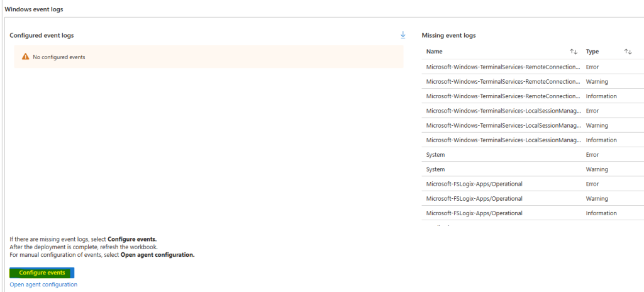Select the TerminalServices-LocalSessionManager Warning row
This screenshot has width=644, height=292.
pyautogui.click(x=502, y=125)
